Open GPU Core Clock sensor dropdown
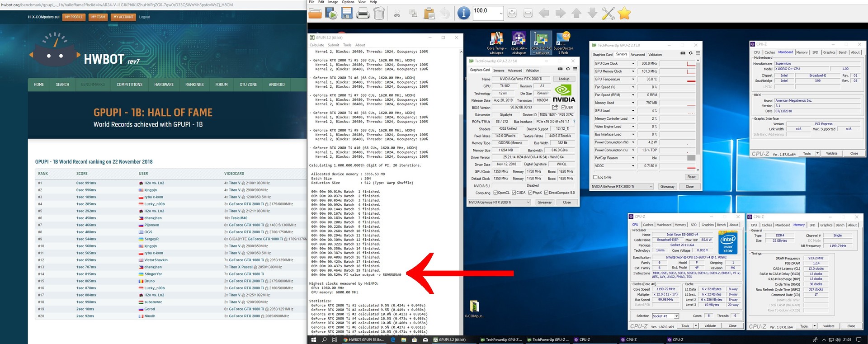 pyautogui.click(x=633, y=63)
